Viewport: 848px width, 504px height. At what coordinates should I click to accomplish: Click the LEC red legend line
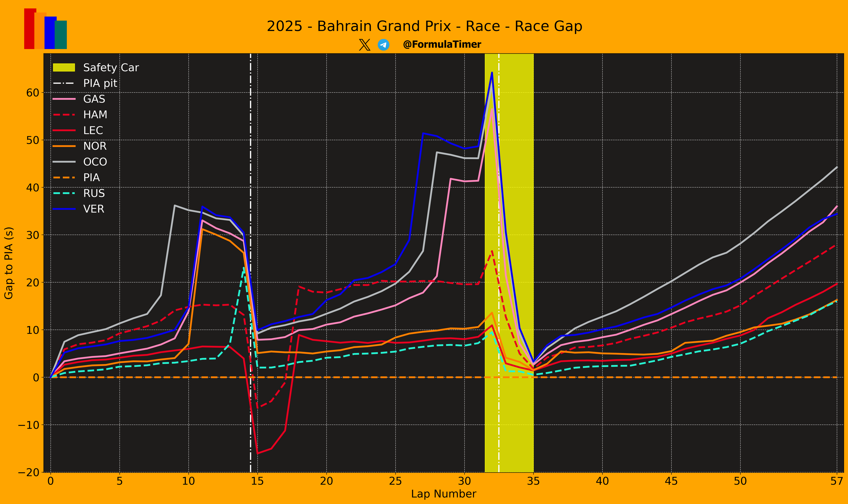click(x=64, y=130)
